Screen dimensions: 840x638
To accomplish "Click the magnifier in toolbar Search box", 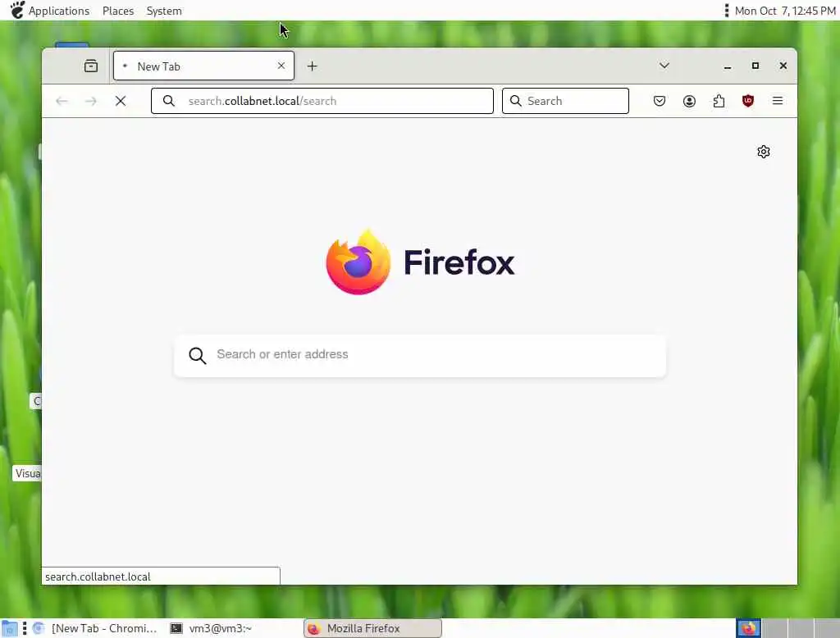I will coord(515,101).
